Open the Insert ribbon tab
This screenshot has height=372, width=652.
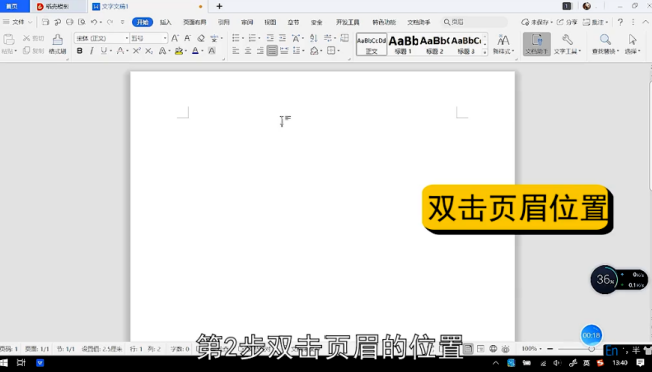pyautogui.click(x=165, y=22)
